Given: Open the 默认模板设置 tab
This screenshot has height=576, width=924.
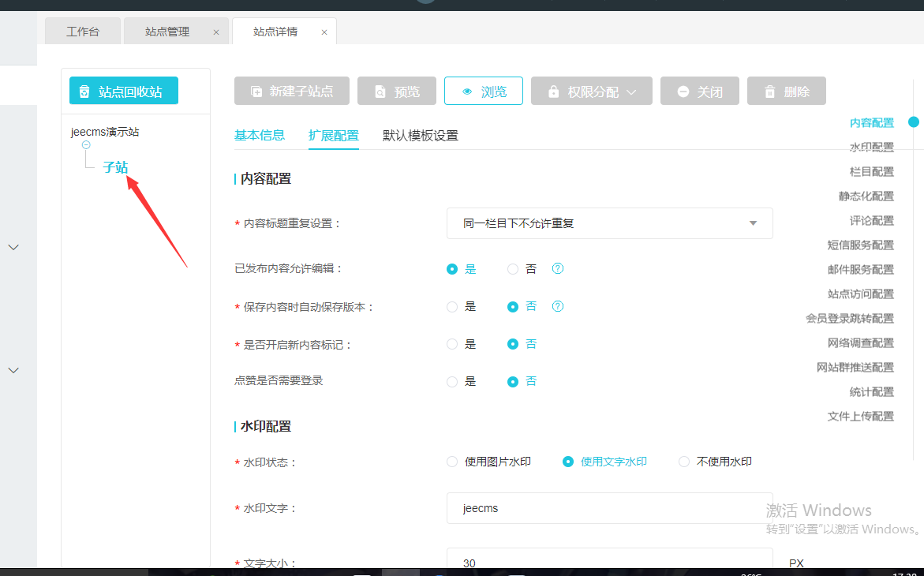Looking at the screenshot, I should [x=421, y=135].
